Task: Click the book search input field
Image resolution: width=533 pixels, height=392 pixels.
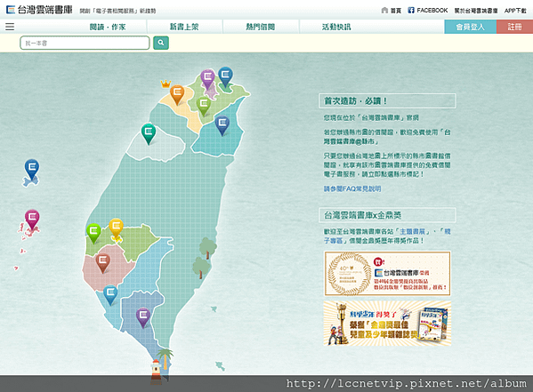Action: point(85,43)
